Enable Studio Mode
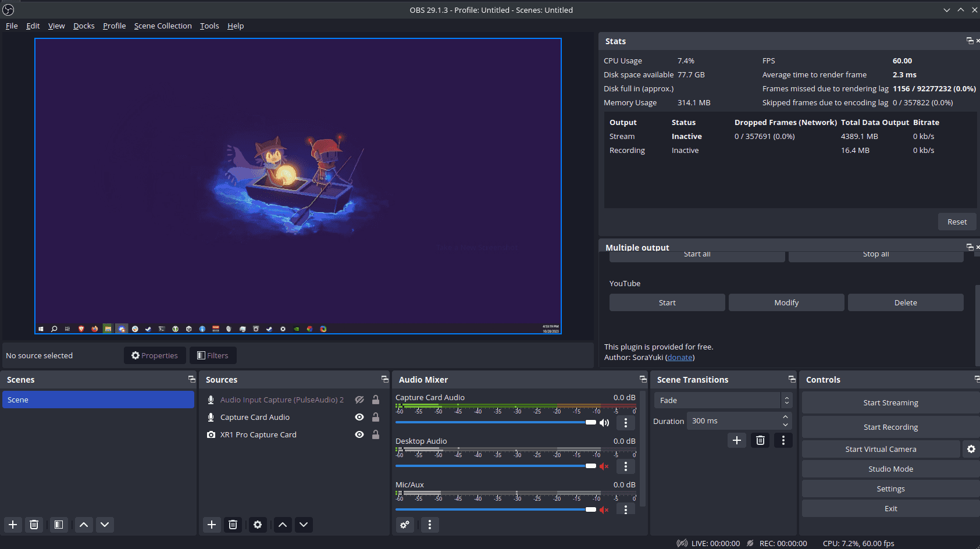This screenshot has width=980, height=549. pos(890,469)
